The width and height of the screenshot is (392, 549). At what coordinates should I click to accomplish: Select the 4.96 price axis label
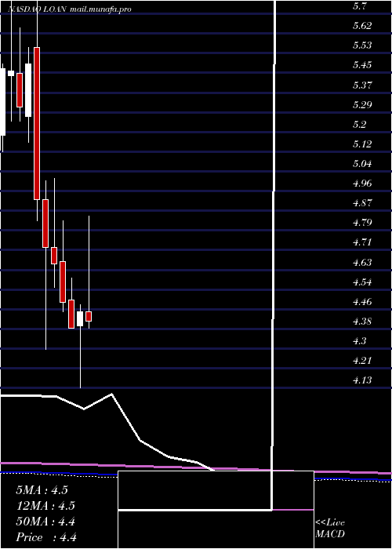362,183
